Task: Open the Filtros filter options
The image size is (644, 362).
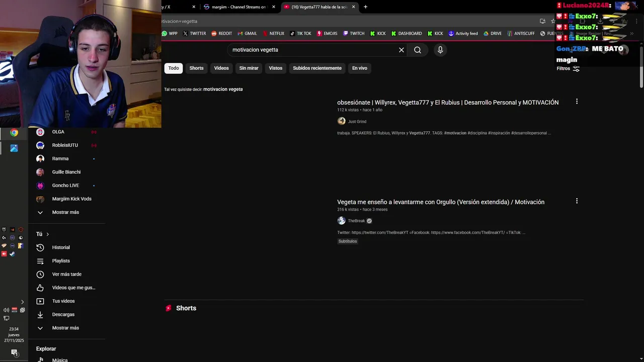Action: [568, 68]
